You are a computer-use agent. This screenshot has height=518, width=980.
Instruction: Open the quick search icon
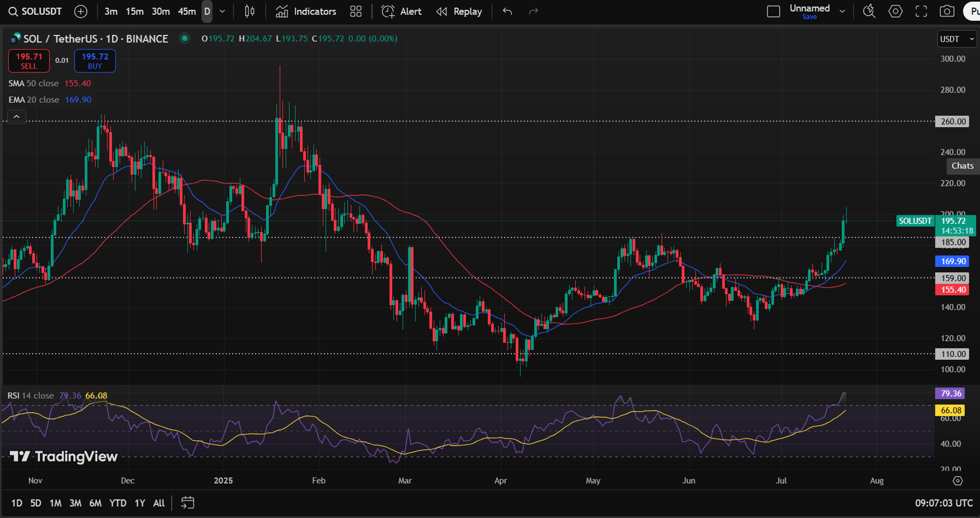869,11
